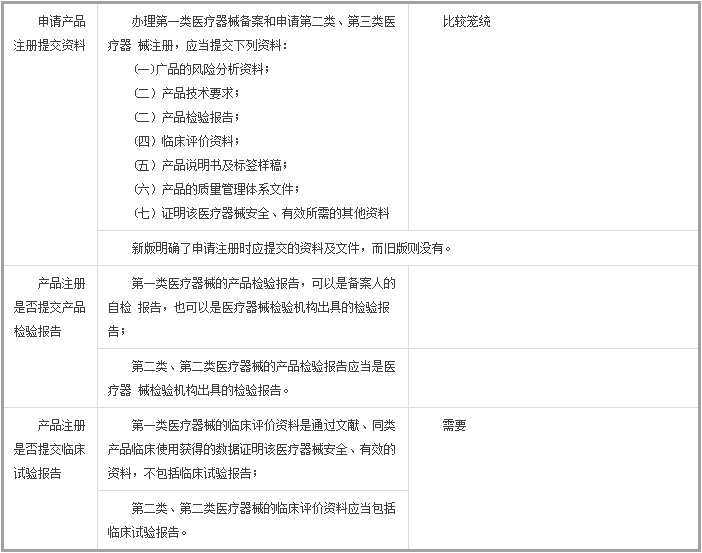This screenshot has width=702, height=553.
Task: Select item "证明该医疗器械安全、有效所需的其他资料"
Action: pyautogui.click(x=261, y=213)
